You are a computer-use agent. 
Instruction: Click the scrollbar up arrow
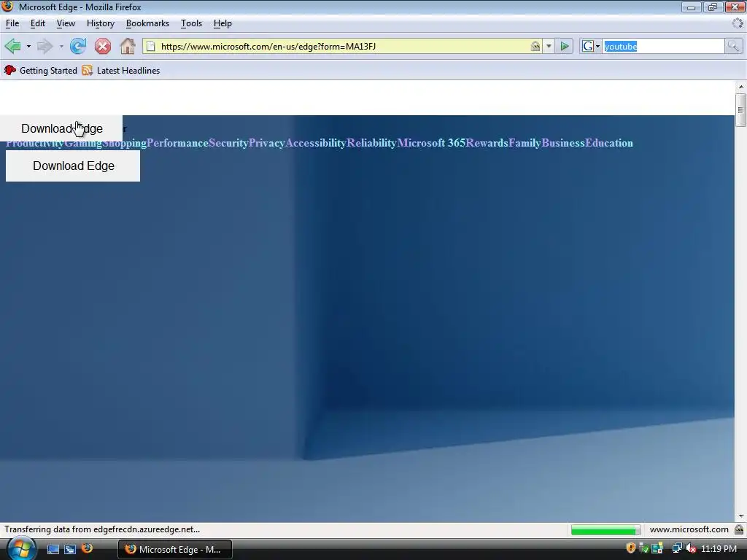[x=740, y=87]
